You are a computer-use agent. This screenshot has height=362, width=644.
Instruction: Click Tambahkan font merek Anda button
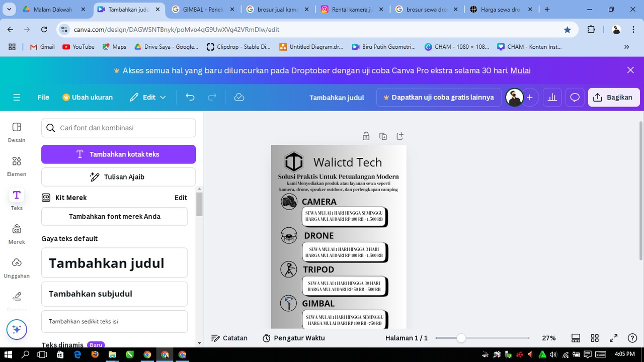click(114, 217)
